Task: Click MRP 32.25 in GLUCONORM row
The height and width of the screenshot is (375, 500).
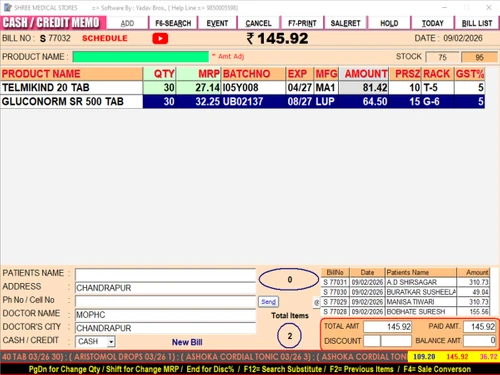Action: click(x=198, y=101)
